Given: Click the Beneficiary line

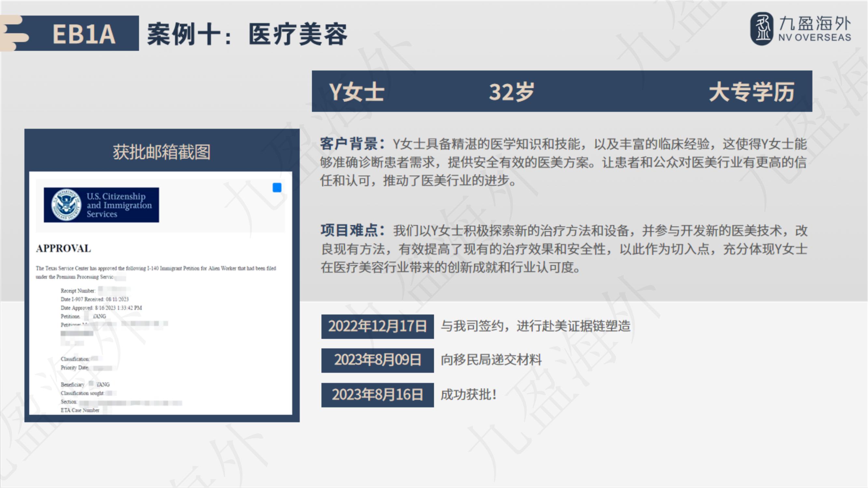Looking at the screenshot, I should pos(85,384).
